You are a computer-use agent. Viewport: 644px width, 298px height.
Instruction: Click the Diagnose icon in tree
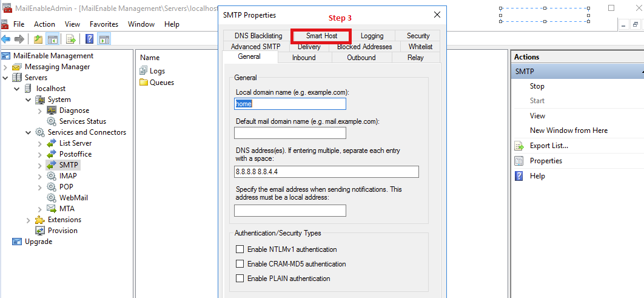click(52, 110)
